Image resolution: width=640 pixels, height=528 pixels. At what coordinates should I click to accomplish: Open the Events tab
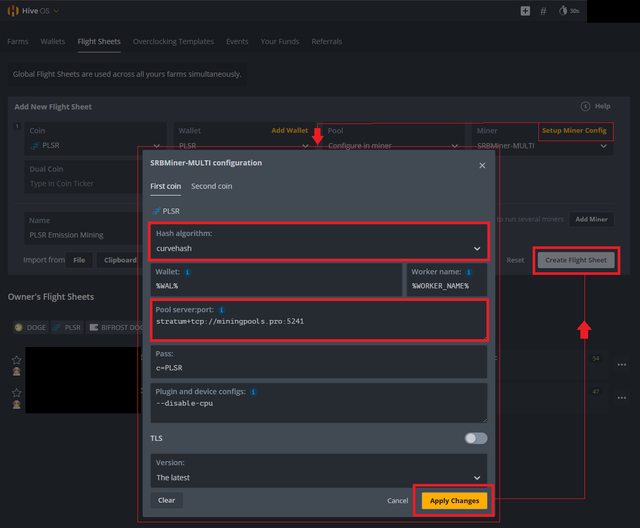pyautogui.click(x=237, y=42)
